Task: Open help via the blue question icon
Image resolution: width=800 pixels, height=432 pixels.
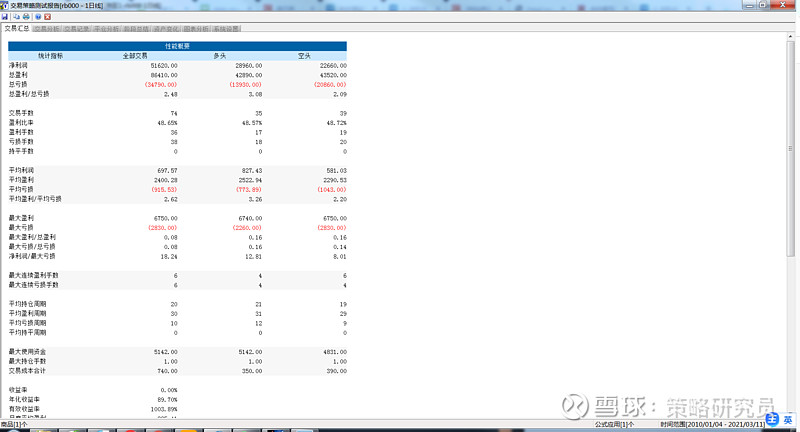Action: 38,17
